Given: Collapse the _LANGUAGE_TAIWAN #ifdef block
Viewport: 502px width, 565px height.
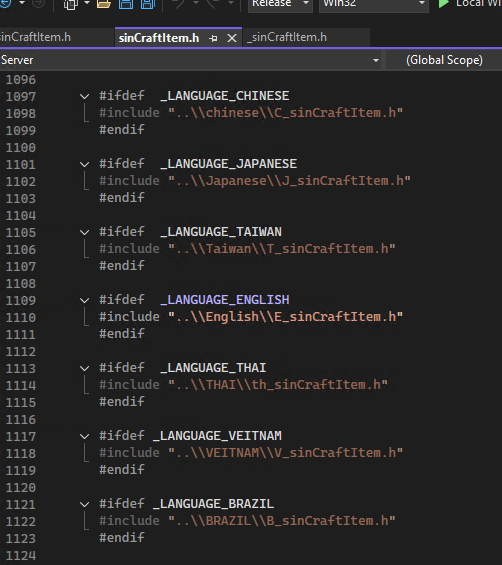Looking at the screenshot, I should tap(84, 232).
